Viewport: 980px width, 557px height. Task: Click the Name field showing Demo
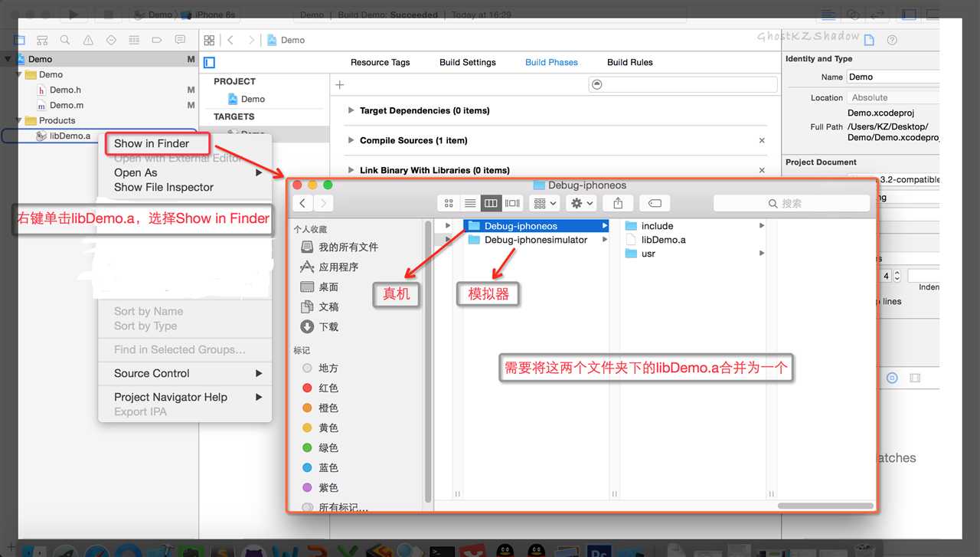tap(893, 77)
